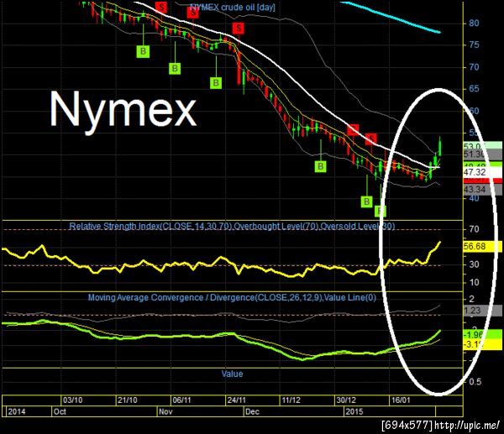Click the 47.32 white price tag
The image size is (504, 434).
coord(482,172)
